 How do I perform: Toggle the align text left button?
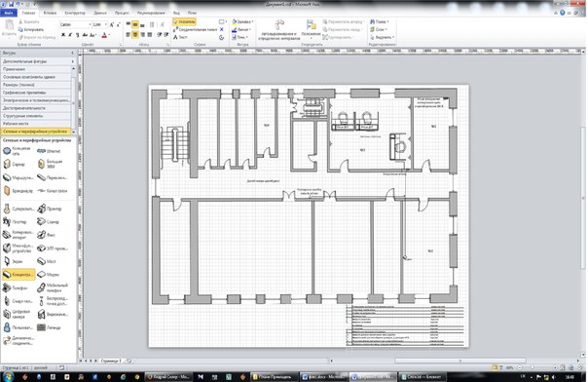(129, 35)
